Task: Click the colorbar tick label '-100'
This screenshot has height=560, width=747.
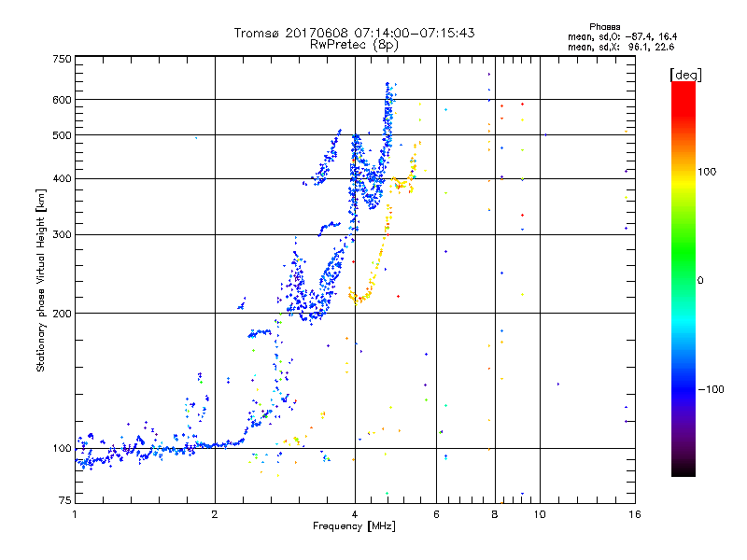Action: pos(712,389)
